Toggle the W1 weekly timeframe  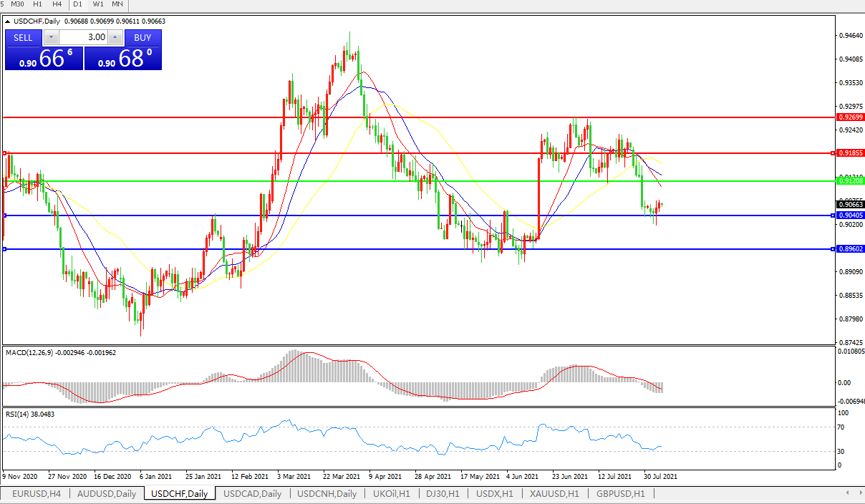(x=98, y=4)
